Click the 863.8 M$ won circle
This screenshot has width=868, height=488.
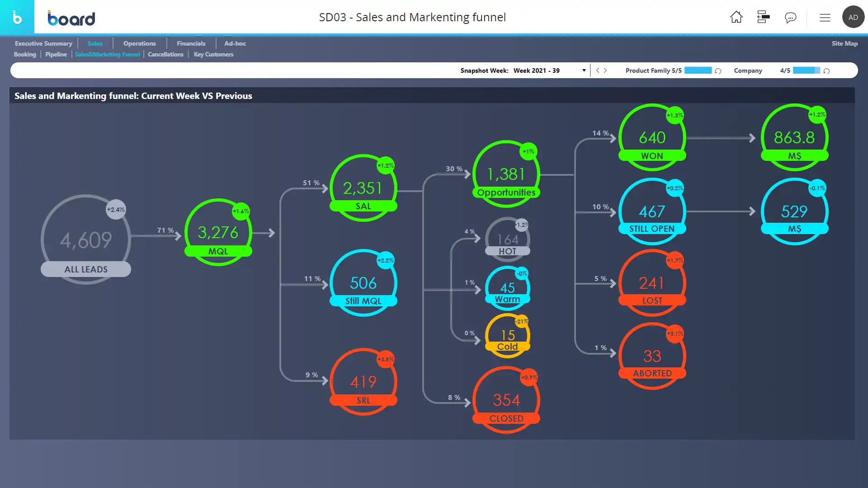[x=795, y=137]
